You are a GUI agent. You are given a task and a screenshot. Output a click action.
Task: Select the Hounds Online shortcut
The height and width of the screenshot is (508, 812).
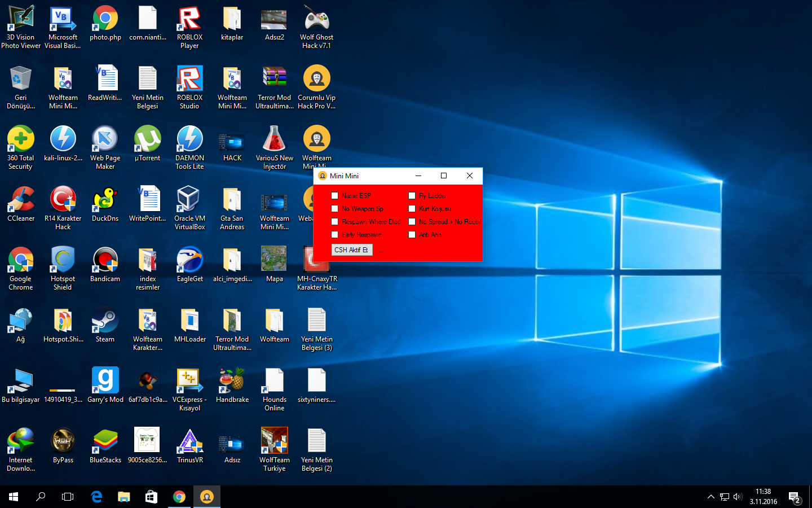coord(275,389)
